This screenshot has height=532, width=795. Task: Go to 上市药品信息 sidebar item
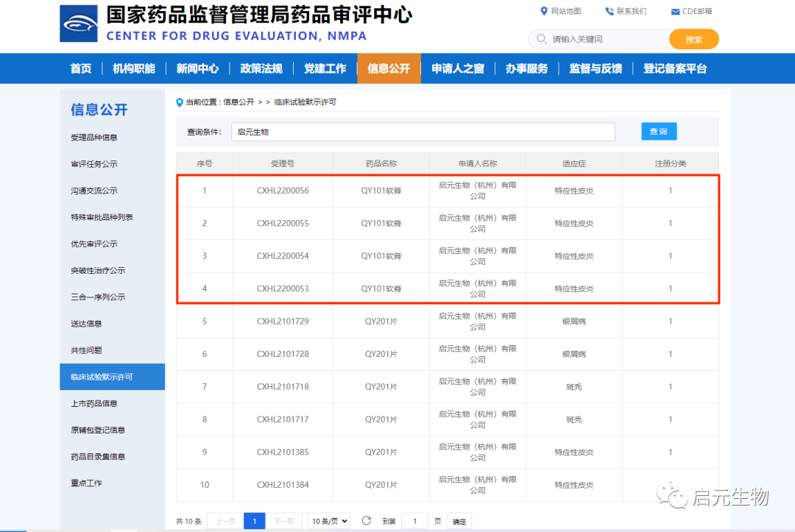click(x=94, y=403)
